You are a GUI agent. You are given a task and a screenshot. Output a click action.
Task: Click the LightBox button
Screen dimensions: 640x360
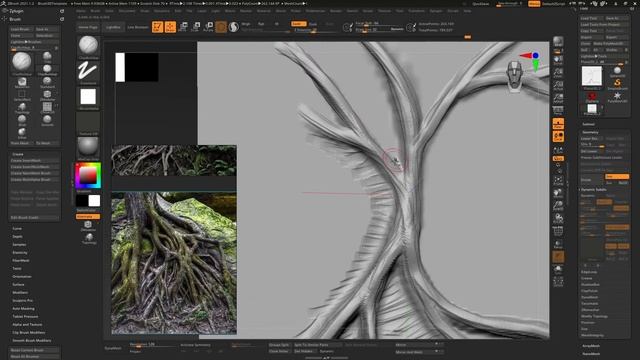click(x=113, y=27)
